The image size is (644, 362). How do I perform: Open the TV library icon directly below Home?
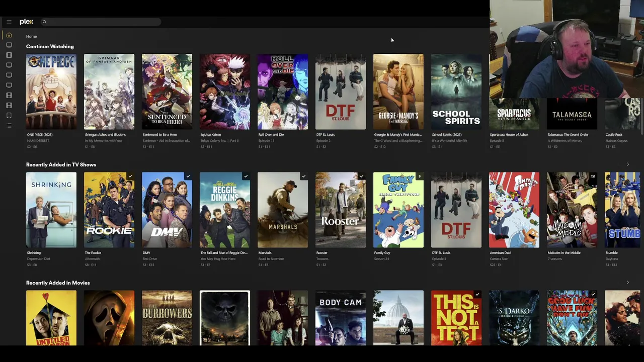click(9, 45)
